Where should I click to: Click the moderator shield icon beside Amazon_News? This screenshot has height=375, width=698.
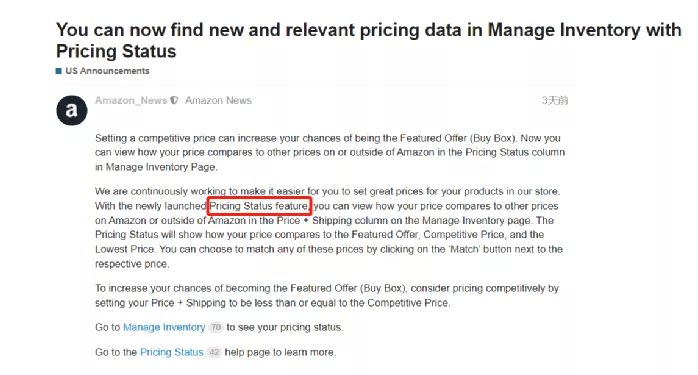[x=174, y=101]
